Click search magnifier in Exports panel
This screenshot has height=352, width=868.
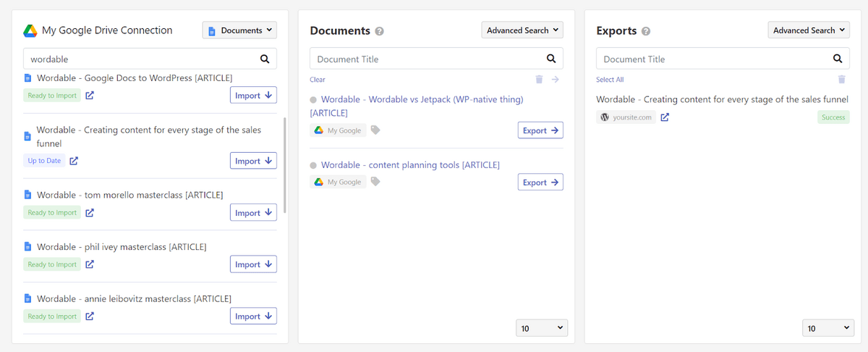[838, 59]
